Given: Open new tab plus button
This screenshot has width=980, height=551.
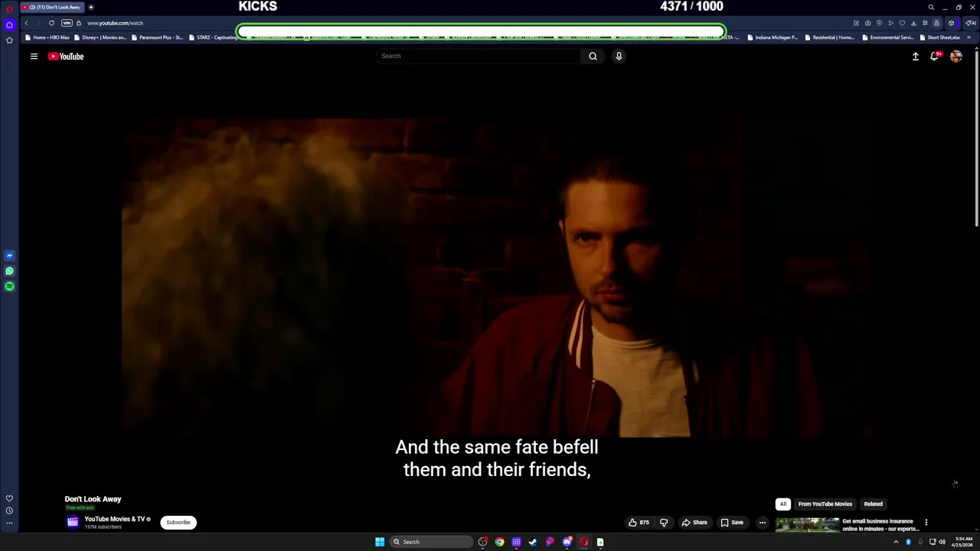Looking at the screenshot, I should [x=90, y=7].
